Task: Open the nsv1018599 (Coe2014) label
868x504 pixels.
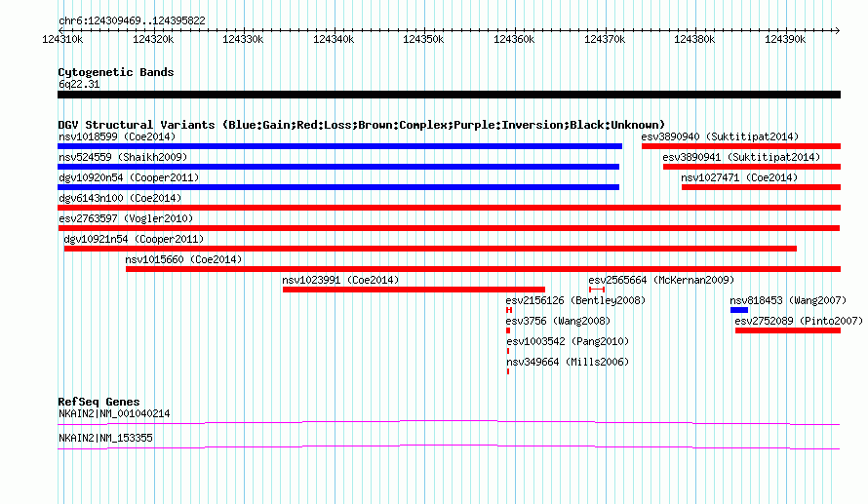Action: (117, 136)
